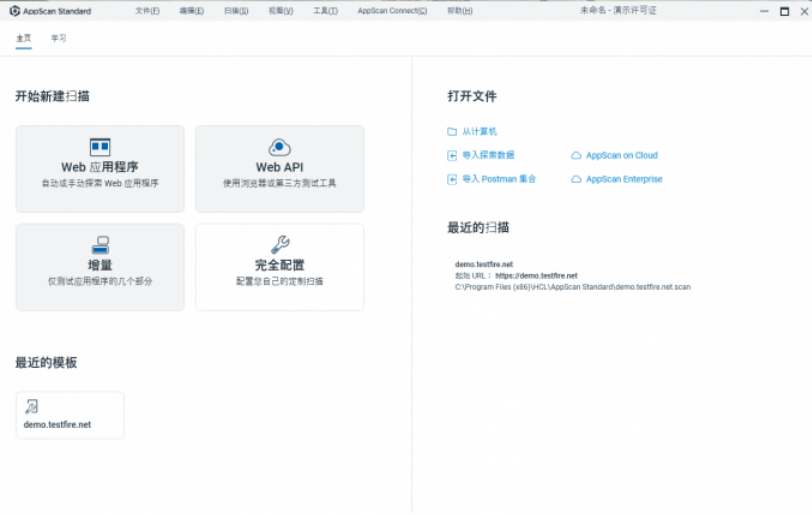Screen dimensions: 812x515
Task: Minimize the AppScan window
Action: click(x=764, y=11)
